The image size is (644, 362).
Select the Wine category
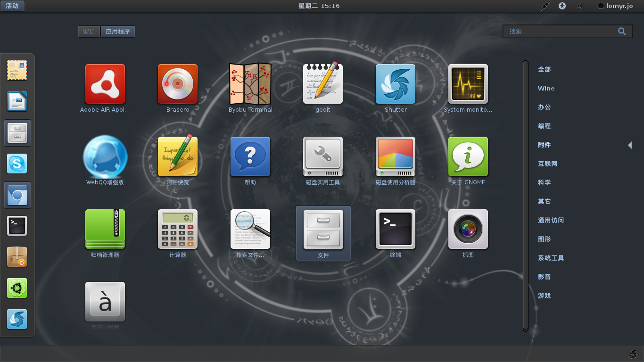click(546, 88)
